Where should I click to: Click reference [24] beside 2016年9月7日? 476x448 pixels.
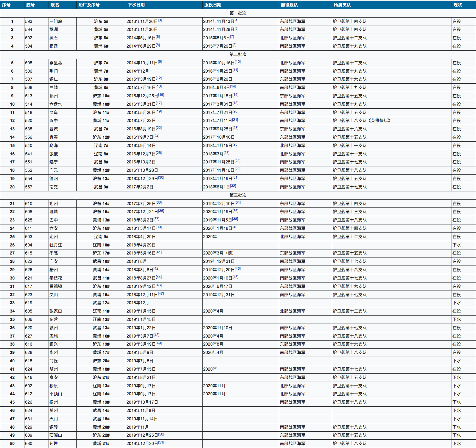coord(156,136)
